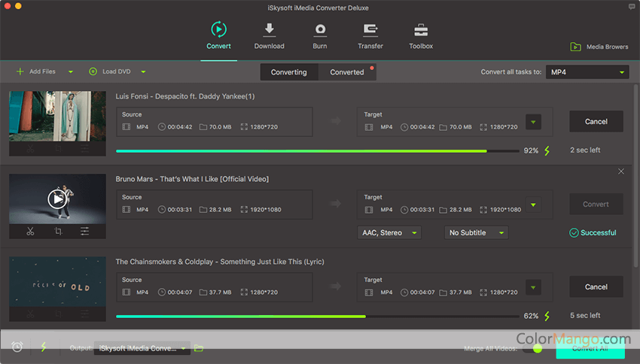Play the Bruno Mars video thumbnail

click(x=57, y=199)
